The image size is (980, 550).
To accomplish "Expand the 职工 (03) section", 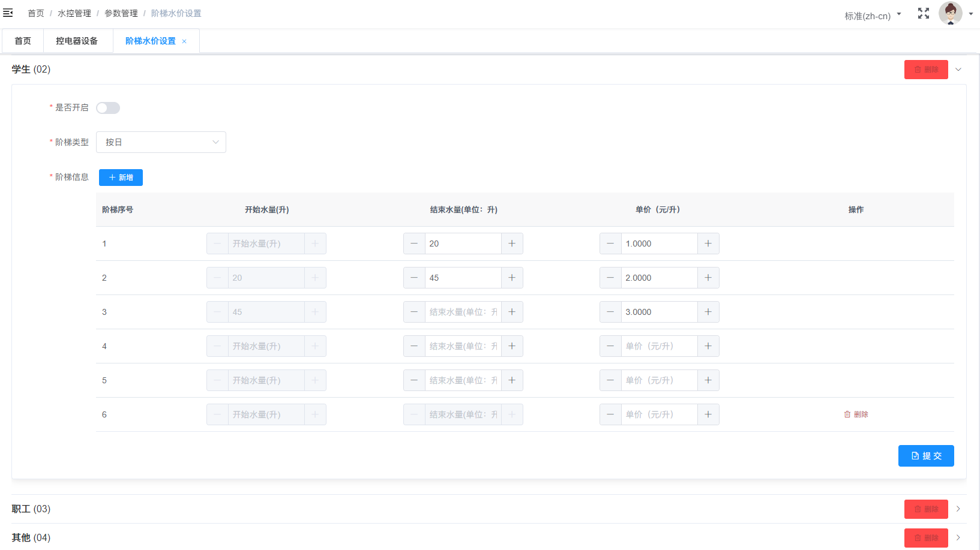I will 958,509.
